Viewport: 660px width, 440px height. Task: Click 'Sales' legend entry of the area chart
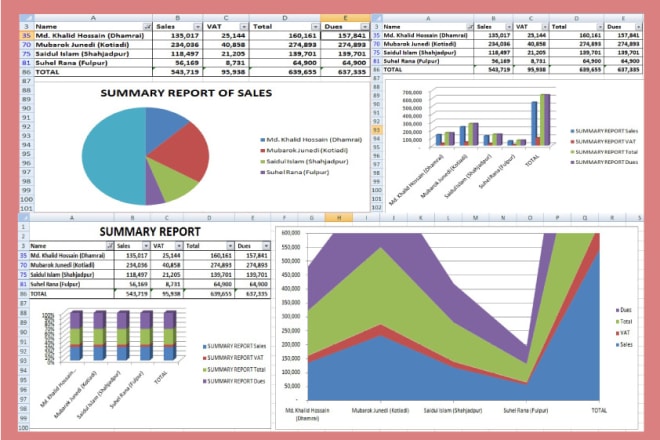click(x=624, y=345)
